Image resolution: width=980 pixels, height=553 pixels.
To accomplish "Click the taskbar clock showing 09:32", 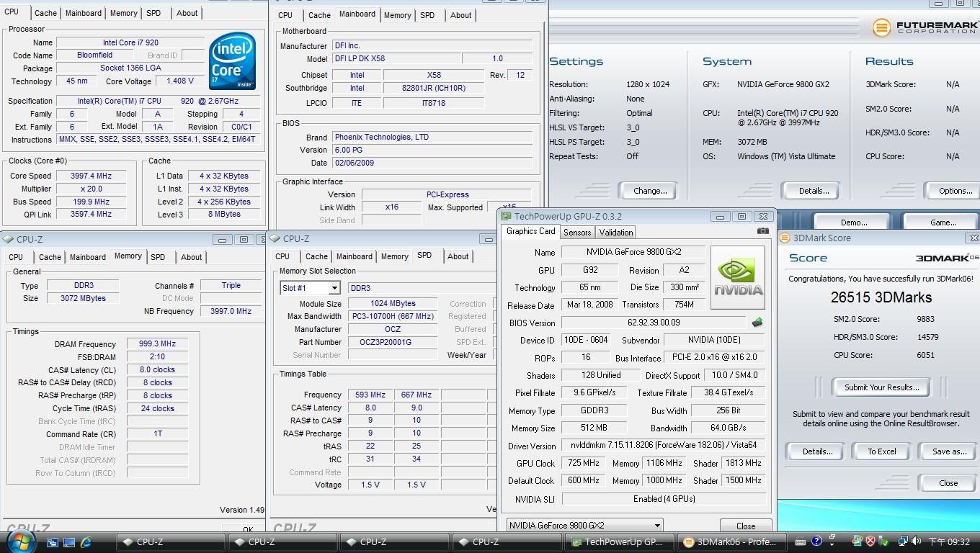I will pyautogui.click(x=948, y=541).
